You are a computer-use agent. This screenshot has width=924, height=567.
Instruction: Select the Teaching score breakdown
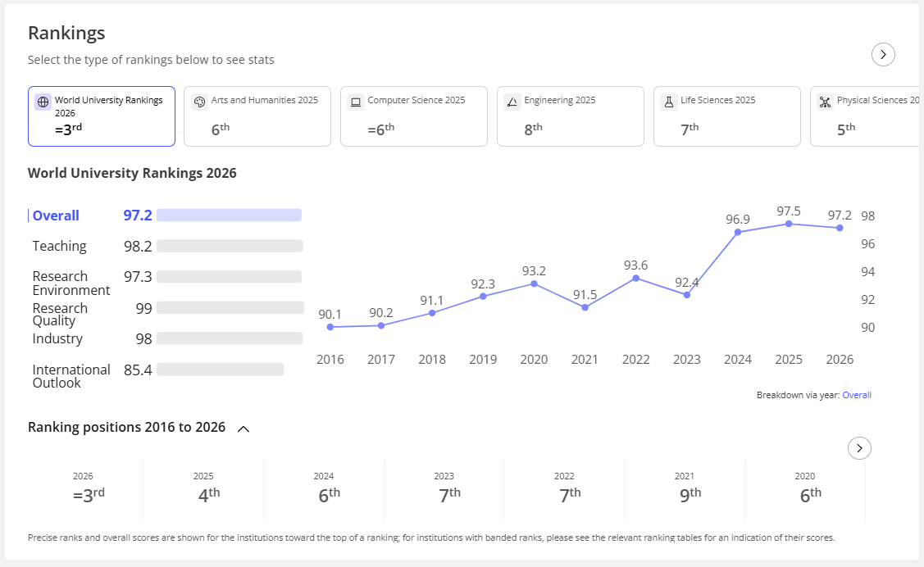point(167,246)
